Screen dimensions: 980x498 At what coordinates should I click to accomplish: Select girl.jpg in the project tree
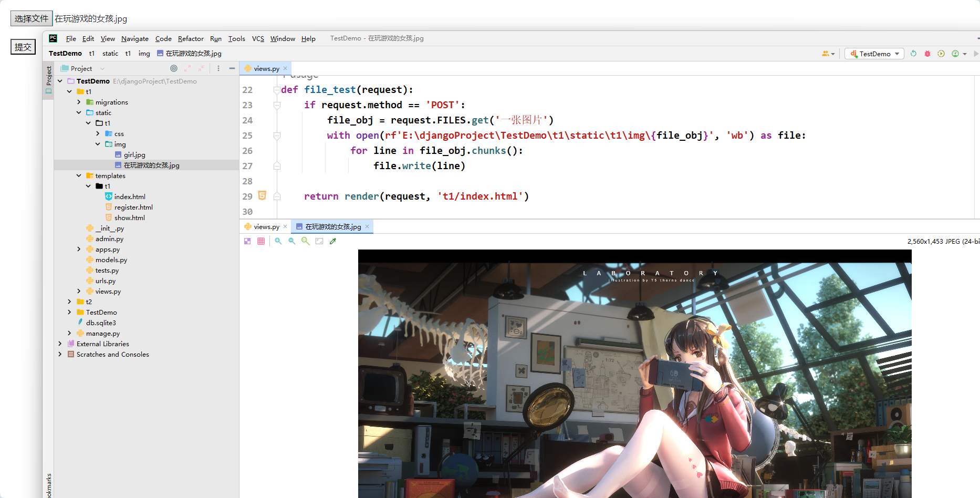134,154
